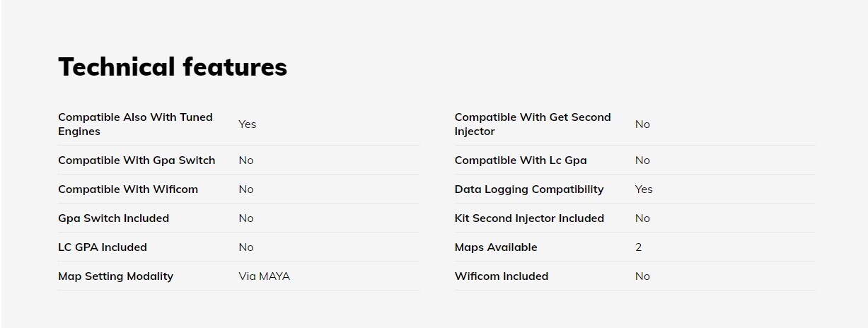Select the Gpa Switch Included label
Viewport: 868px width, 328px height.
(x=113, y=218)
